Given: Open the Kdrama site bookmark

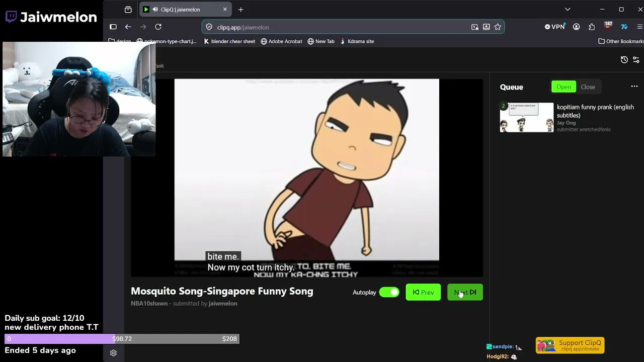Looking at the screenshot, I should 357,41.
